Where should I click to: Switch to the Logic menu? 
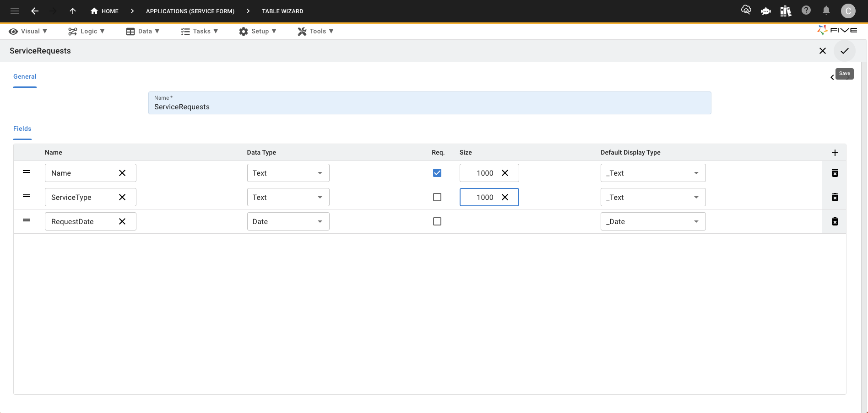87,31
